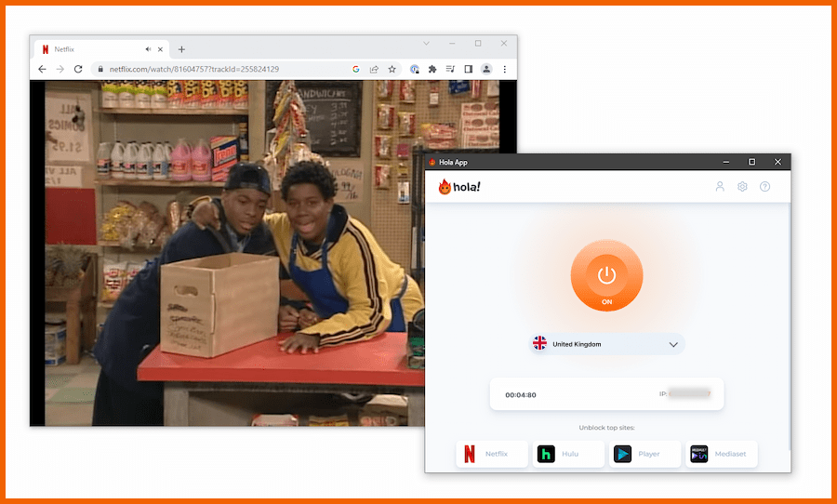The width and height of the screenshot is (837, 504).
Task: Open Hola account profile icon
Action: [x=720, y=186]
